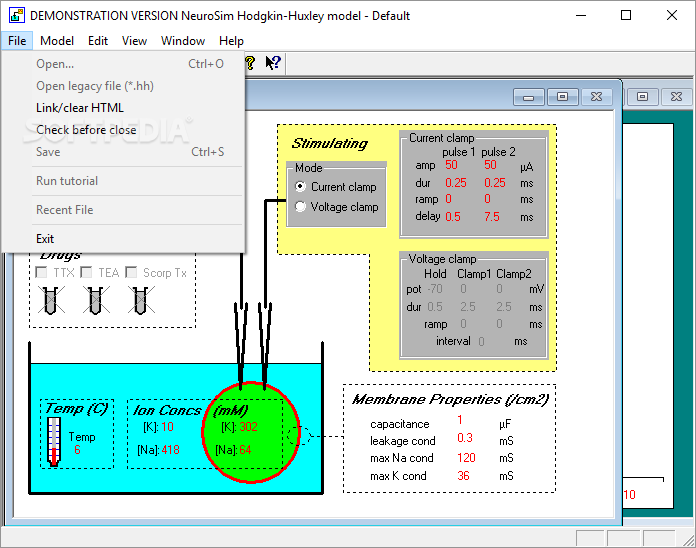Edit pulse 1 delay value 0.5
Viewport: 696px width, 548px height.
[453, 217]
